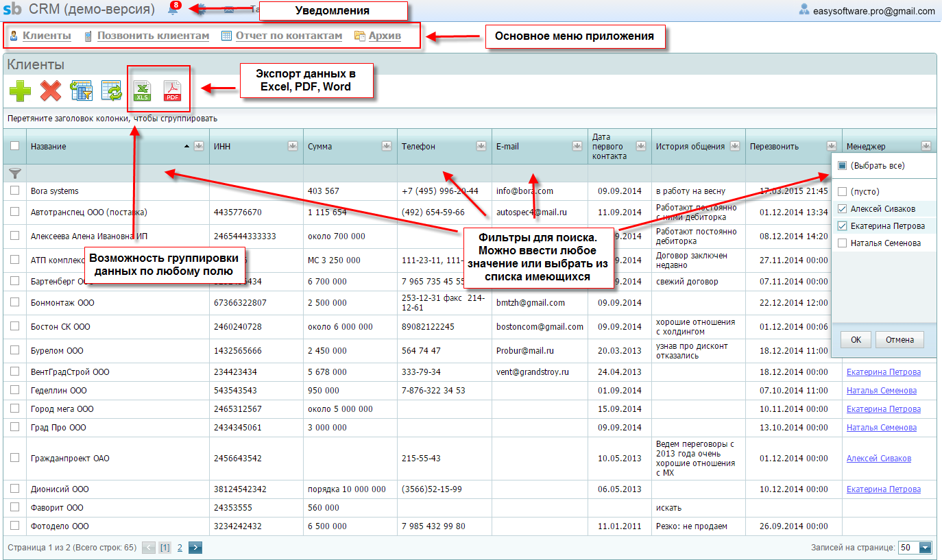This screenshot has width=942, height=560.
Task: Open Архив menu item
Action: (x=385, y=36)
